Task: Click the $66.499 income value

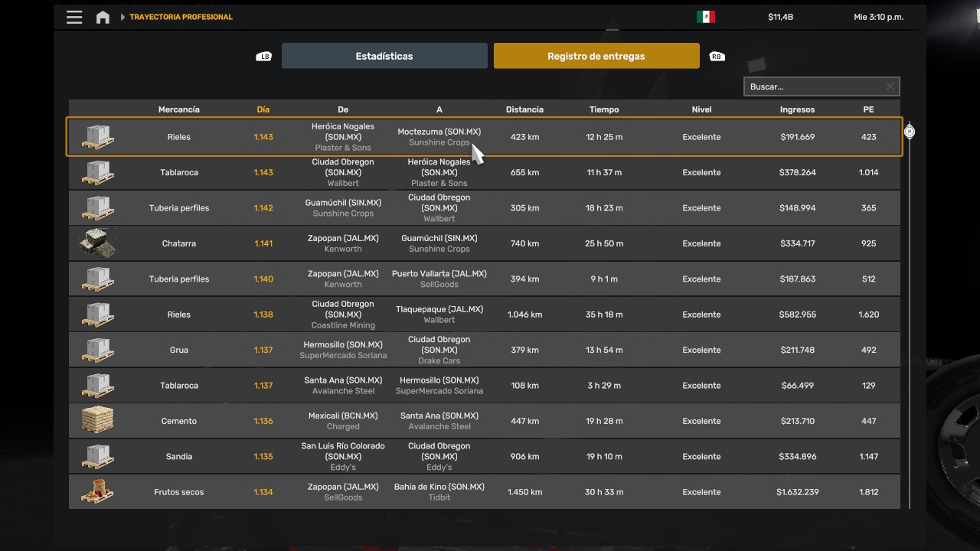Action: point(797,386)
